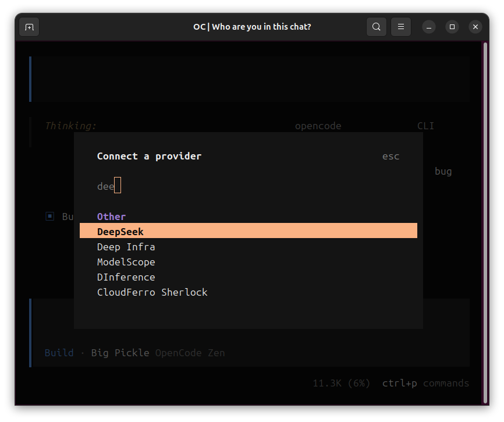Click the Other category heading

(x=111, y=217)
